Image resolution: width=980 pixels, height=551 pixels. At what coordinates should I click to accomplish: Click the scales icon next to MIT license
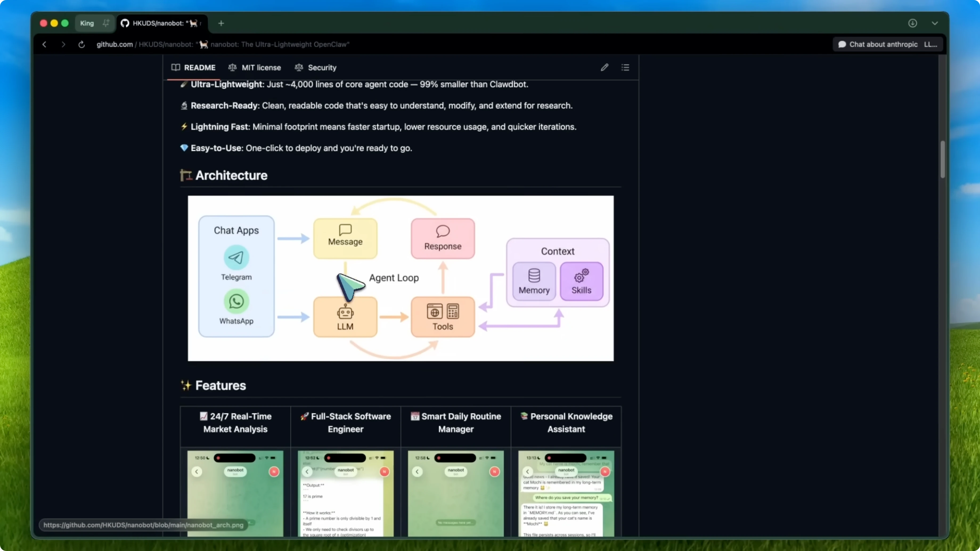[x=232, y=67]
